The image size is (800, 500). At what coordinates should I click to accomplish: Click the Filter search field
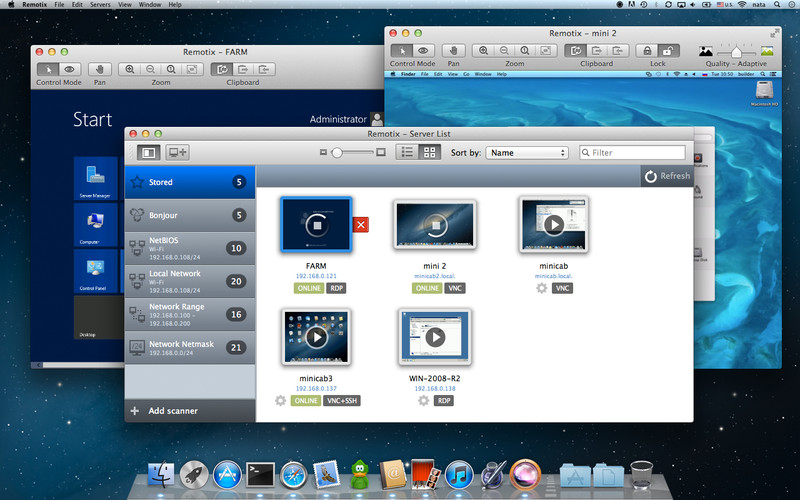tap(632, 153)
